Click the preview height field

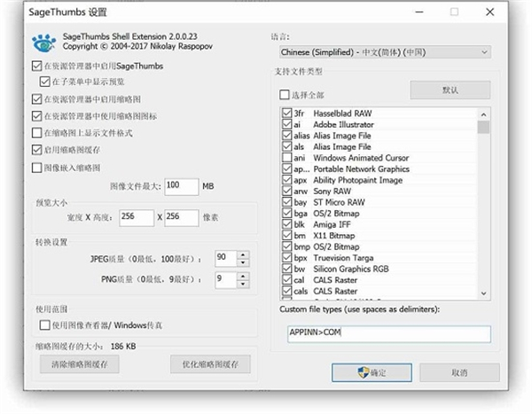pyautogui.click(x=182, y=217)
